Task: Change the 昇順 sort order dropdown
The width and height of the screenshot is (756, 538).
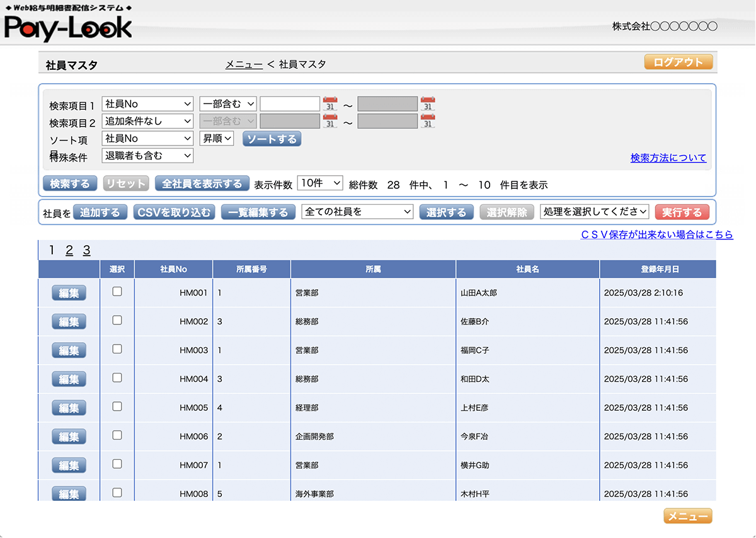Action: (217, 139)
